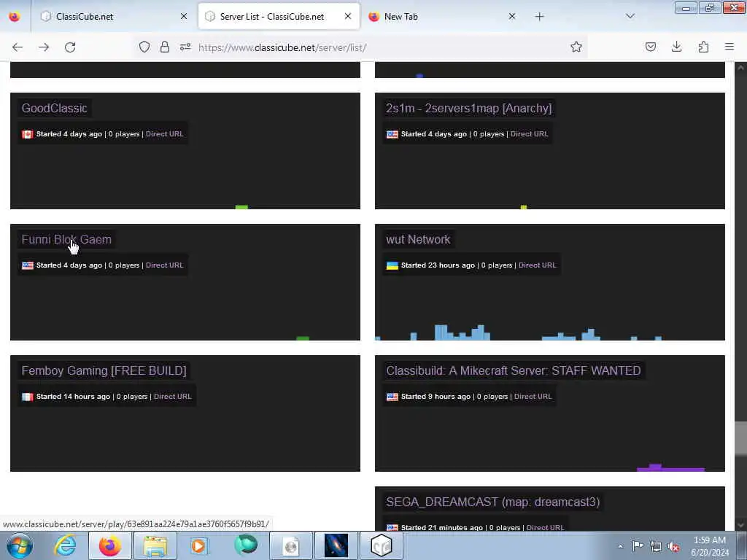Open Firefox View pinned icon
The image size is (747, 560).
click(15, 17)
